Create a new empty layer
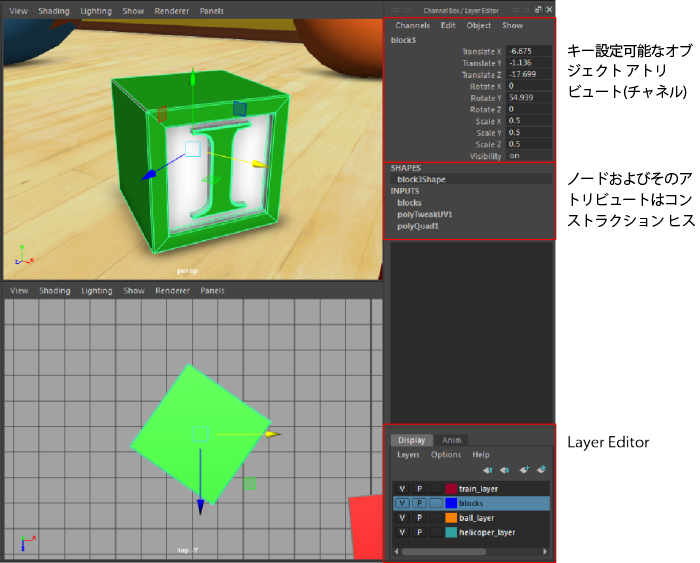 coord(524,469)
